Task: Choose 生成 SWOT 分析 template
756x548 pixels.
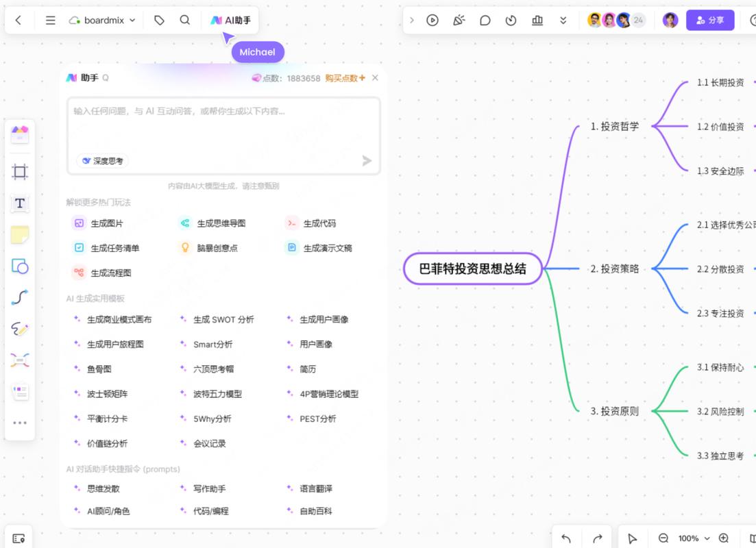Action: 217,319
